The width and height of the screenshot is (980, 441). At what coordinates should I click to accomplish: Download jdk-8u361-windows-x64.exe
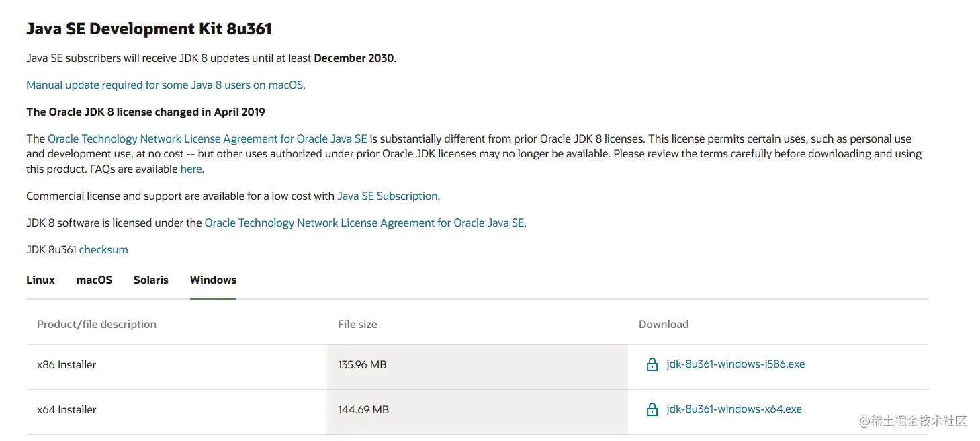734,409
